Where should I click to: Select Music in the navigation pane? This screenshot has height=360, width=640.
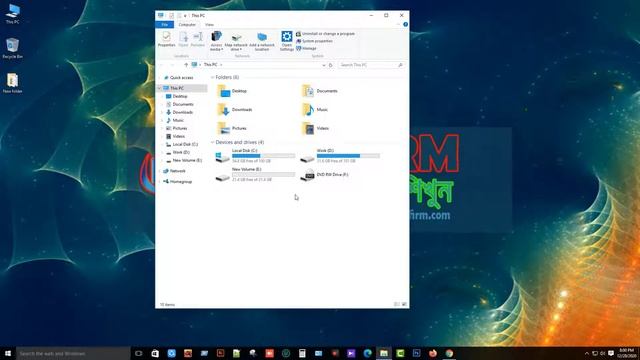(178, 120)
